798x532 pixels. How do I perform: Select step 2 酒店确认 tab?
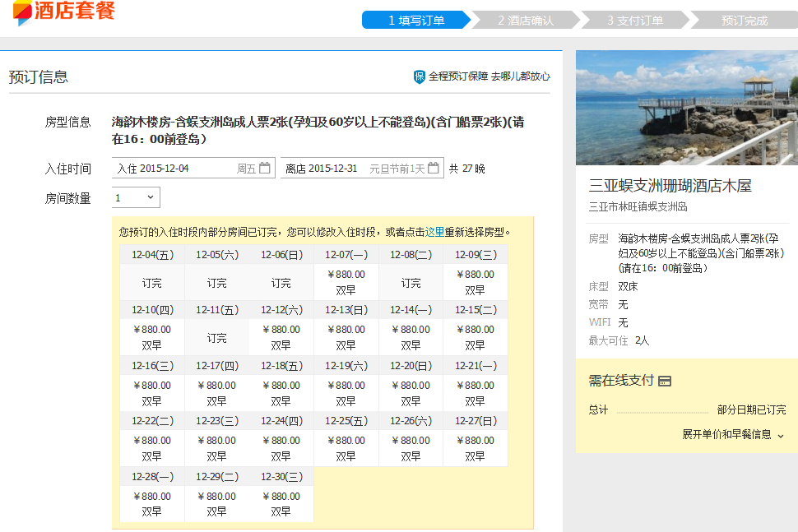pyautogui.click(x=526, y=21)
